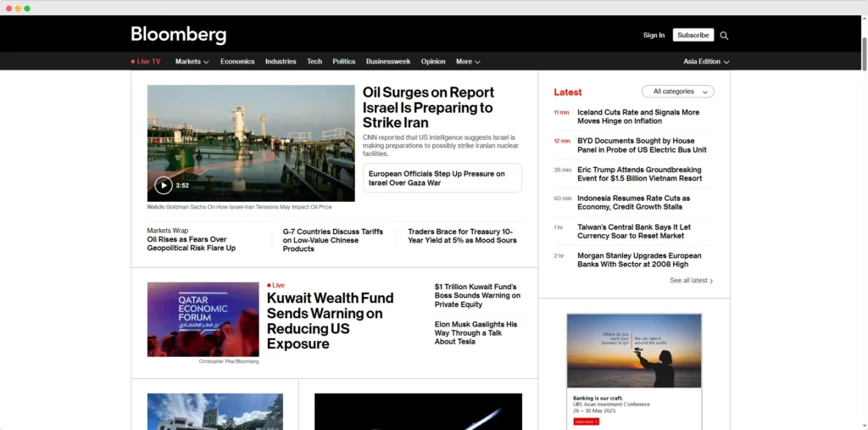Click the 11 min timestamp
868x430 pixels.
point(561,113)
